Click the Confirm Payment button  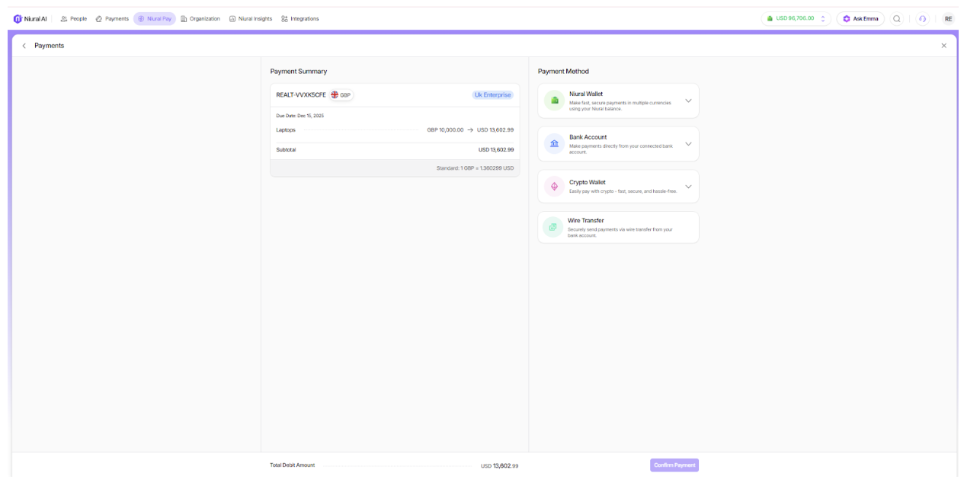674,465
